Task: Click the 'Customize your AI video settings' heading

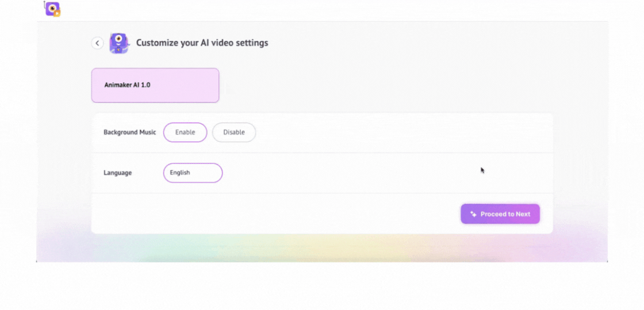Action: 202,43
